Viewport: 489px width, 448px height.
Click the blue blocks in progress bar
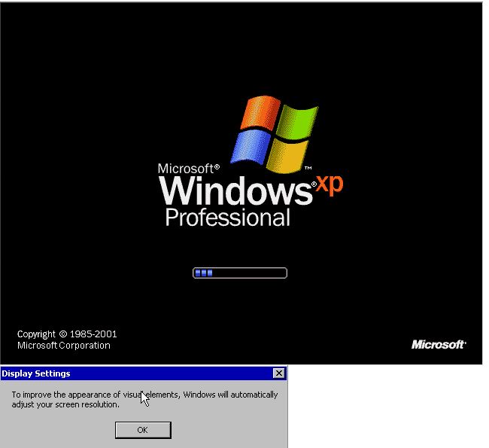coord(204,273)
